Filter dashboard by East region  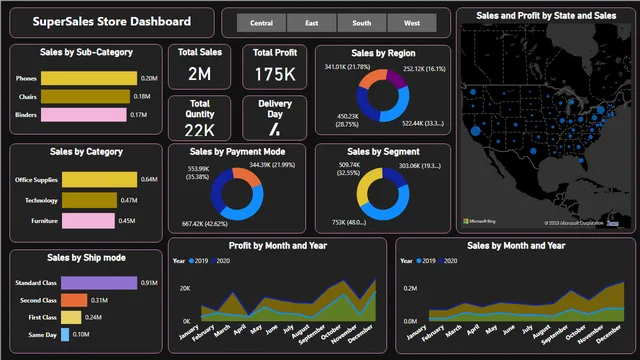(x=311, y=23)
